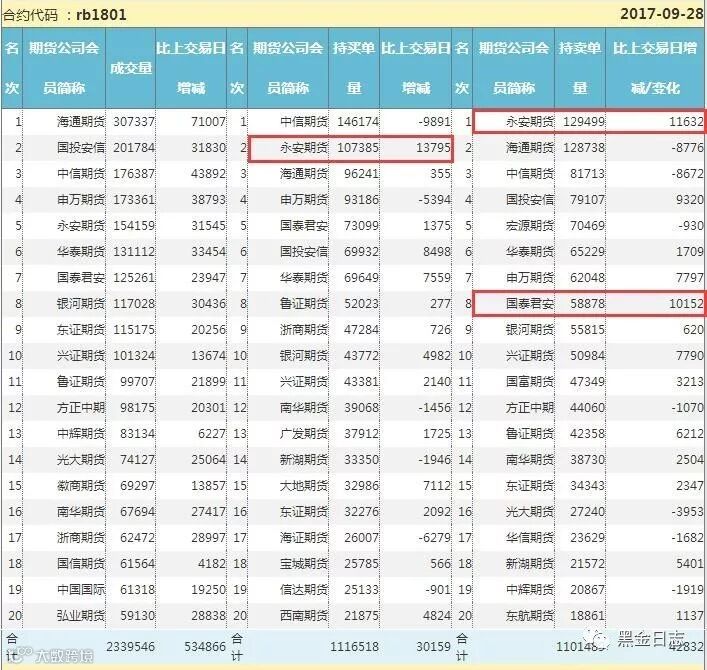Image resolution: width=707 pixels, height=670 pixels.
Task: Click short position value 62048
Action: point(588,277)
